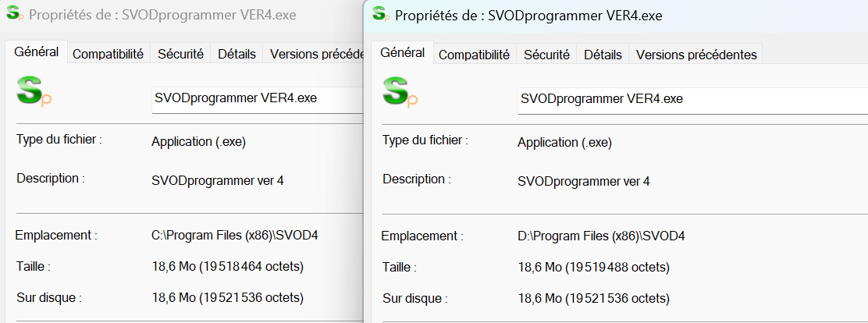Click the C:\Program Files (x86)\SVOD4 location text

click(234, 235)
